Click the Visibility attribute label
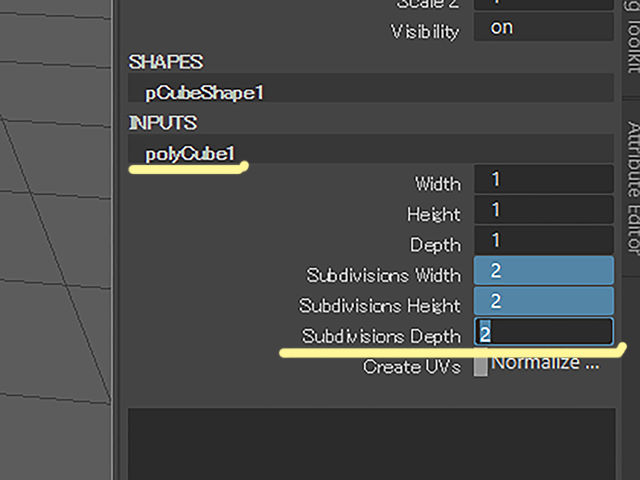The width and height of the screenshot is (640, 480). coord(425,32)
